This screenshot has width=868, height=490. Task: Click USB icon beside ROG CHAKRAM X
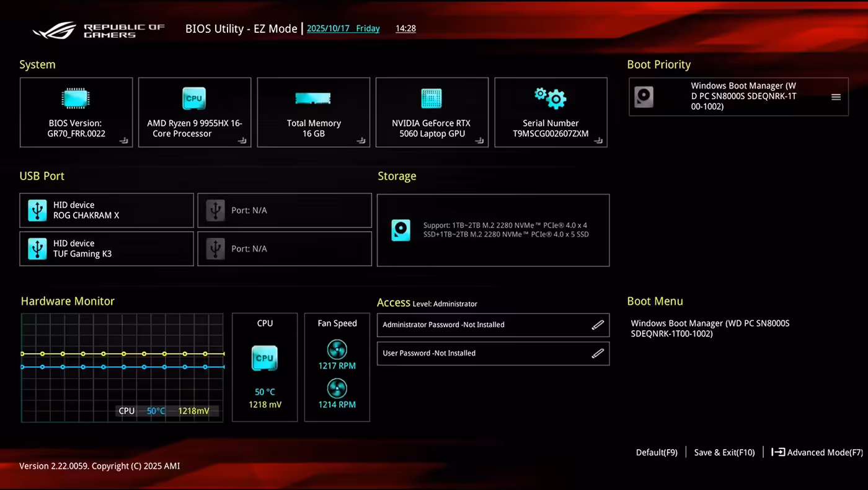pos(37,211)
